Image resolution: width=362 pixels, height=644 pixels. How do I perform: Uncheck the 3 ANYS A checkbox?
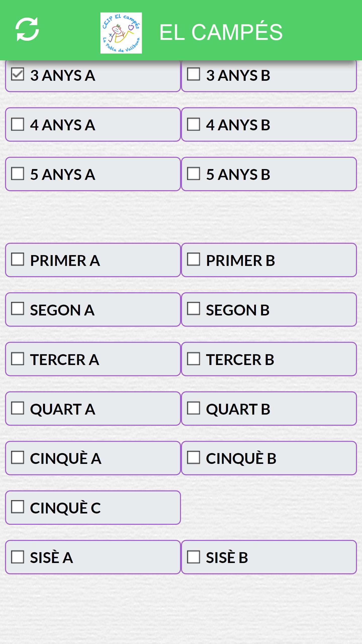18,74
